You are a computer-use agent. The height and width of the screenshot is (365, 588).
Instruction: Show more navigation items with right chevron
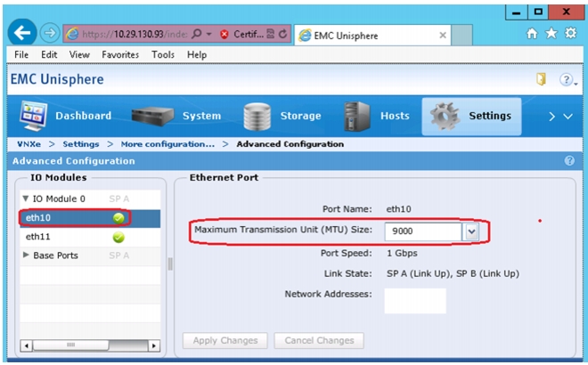coord(551,117)
